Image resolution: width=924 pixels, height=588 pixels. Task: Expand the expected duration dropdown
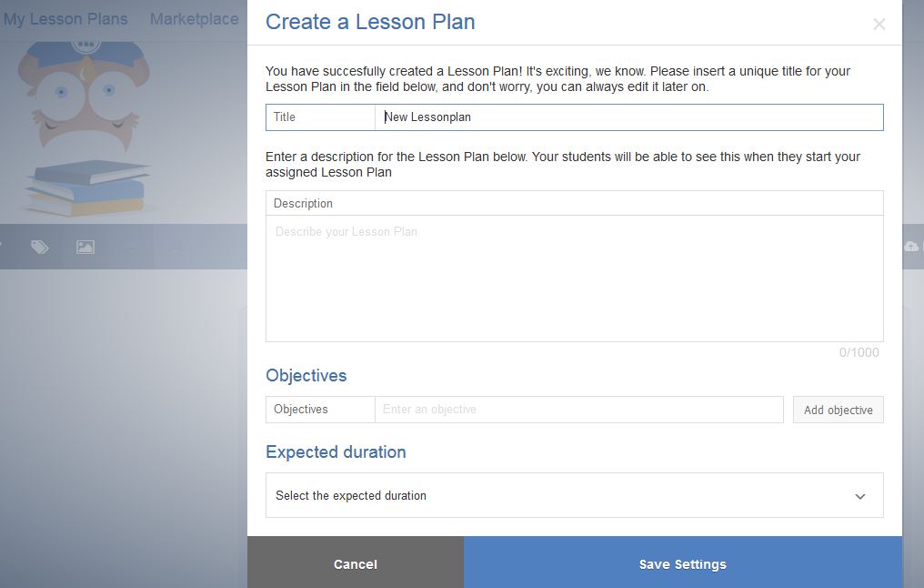(x=573, y=496)
